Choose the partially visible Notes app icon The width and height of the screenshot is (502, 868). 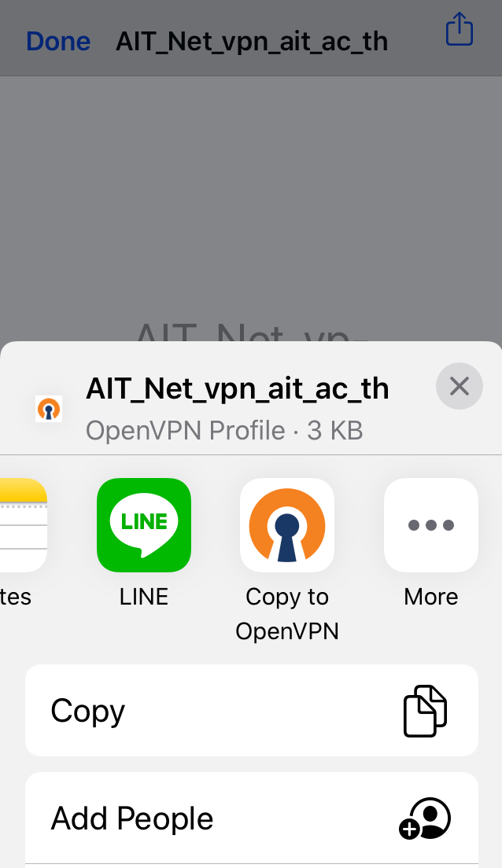pos(24,524)
